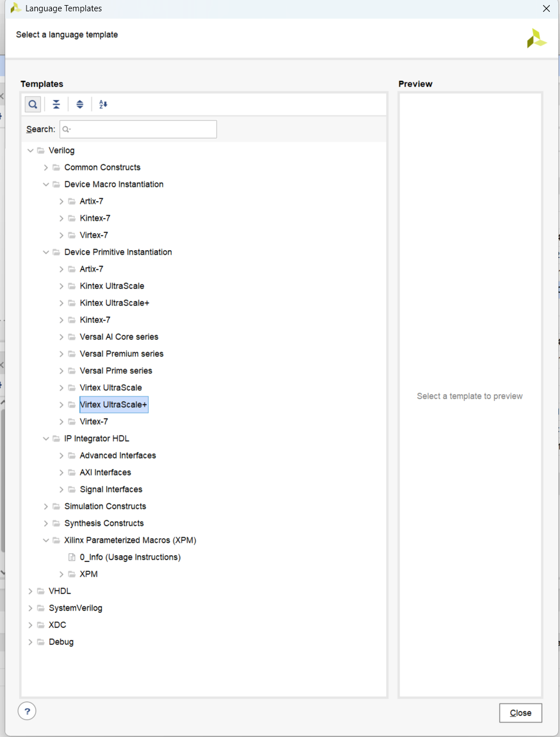Click the 0_Info document icon
Image resolution: width=560 pixels, height=737 pixels.
pos(72,557)
